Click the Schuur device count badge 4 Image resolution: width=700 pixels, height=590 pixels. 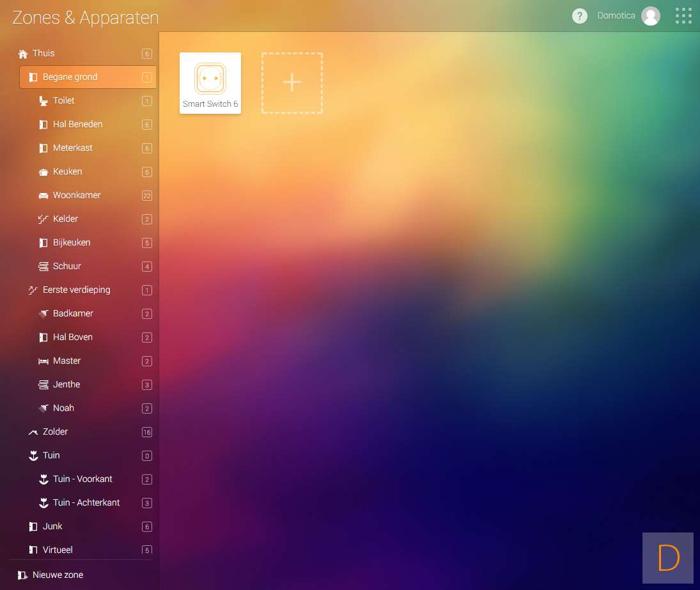147,267
